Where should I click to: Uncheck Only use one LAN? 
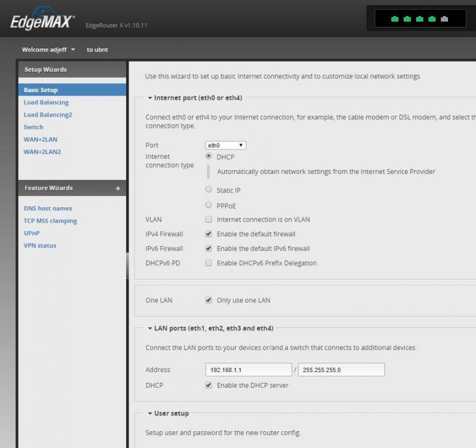pyautogui.click(x=209, y=300)
